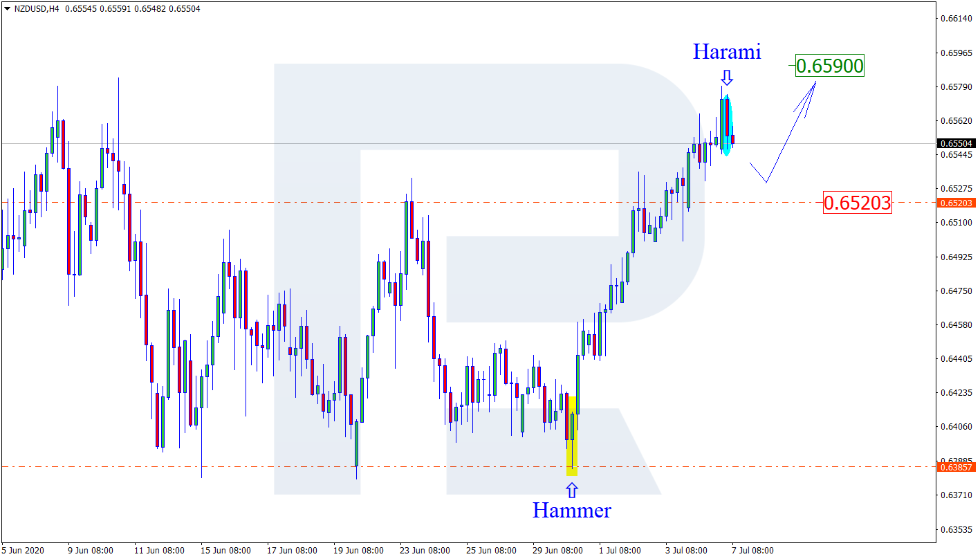Click the 5 Jun 2020 date label
980x559 pixels.
coord(23,551)
